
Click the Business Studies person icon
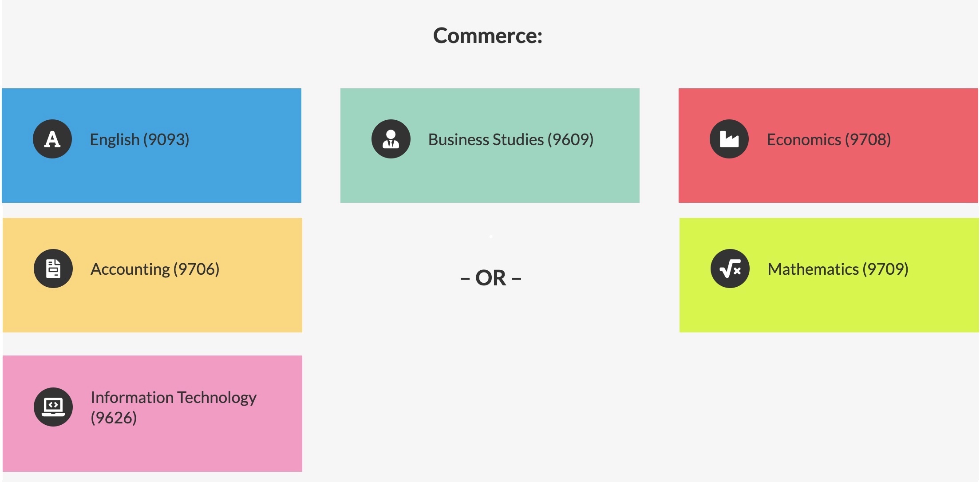coord(391,139)
